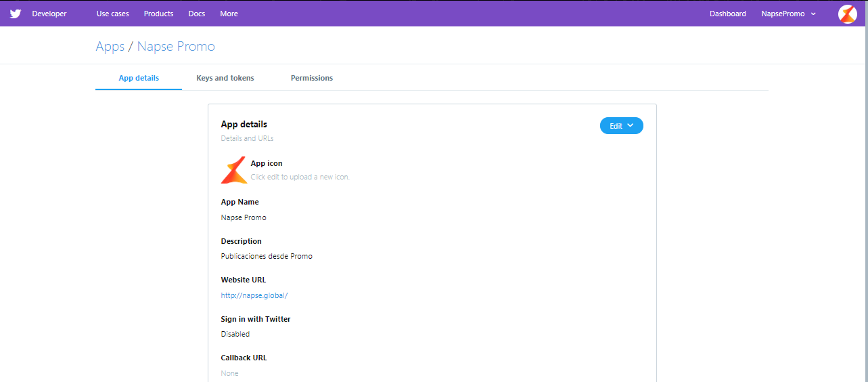Select the 'Napse Promo' app name value
868x382 pixels.
point(244,217)
